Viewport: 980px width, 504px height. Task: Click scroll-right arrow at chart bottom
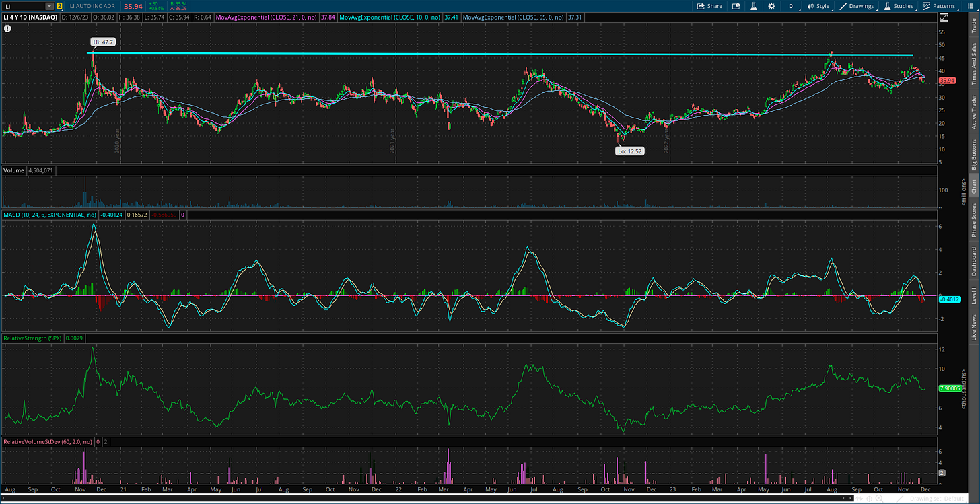tap(850, 498)
